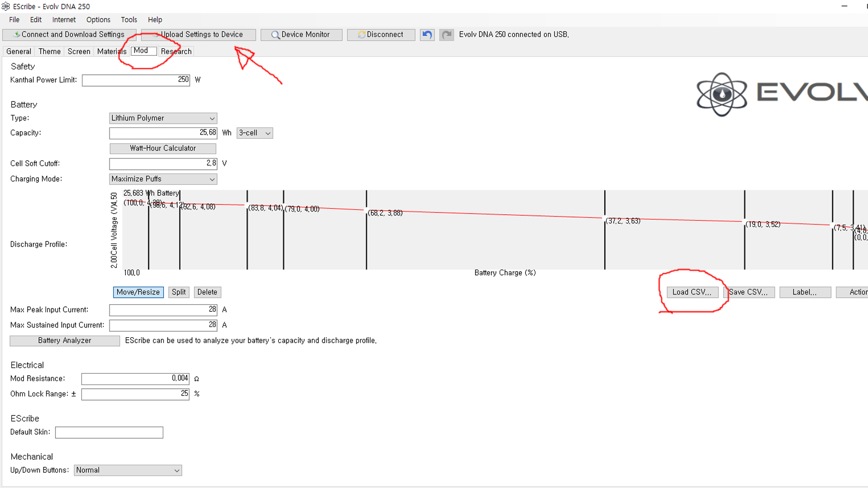Click Connect and Download Settings
This screenshot has height=488, width=868.
point(69,35)
